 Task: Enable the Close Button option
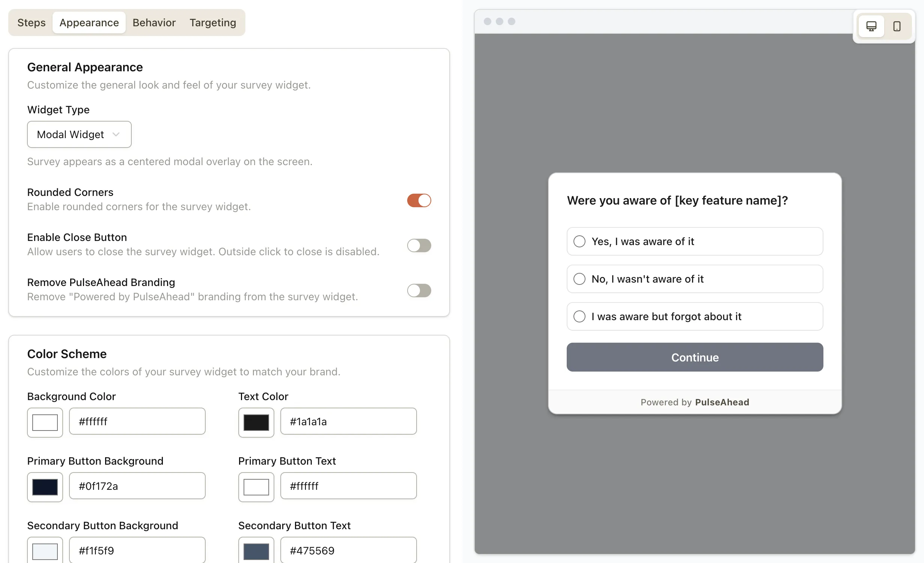click(x=419, y=245)
